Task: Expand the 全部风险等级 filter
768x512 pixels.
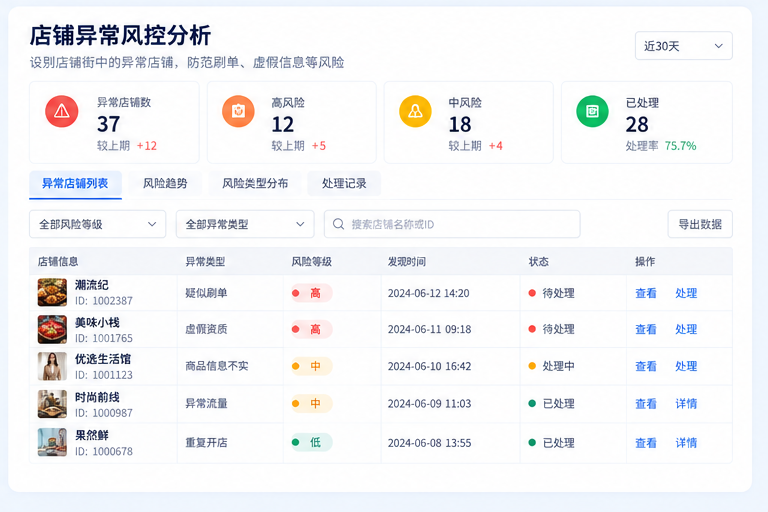Action: [x=97, y=224]
